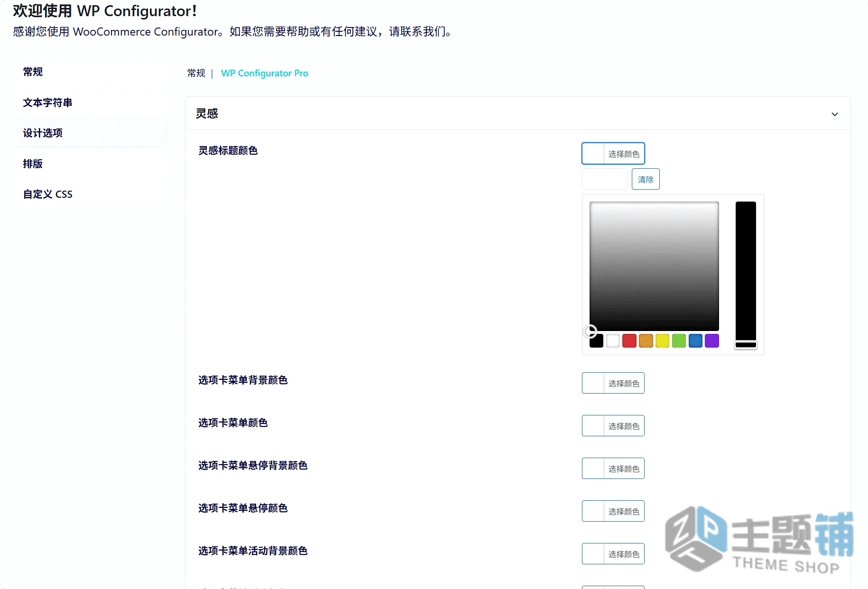This screenshot has width=868, height=589.
Task: Click 选择颜色 for 选项卡菜单颜色
Action: (x=613, y=426)
